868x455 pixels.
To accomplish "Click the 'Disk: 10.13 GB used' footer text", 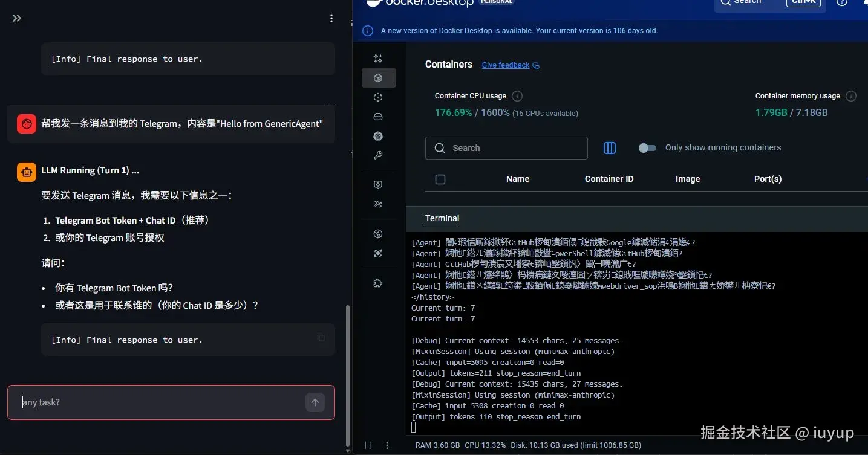I will (x=576, y=445).
